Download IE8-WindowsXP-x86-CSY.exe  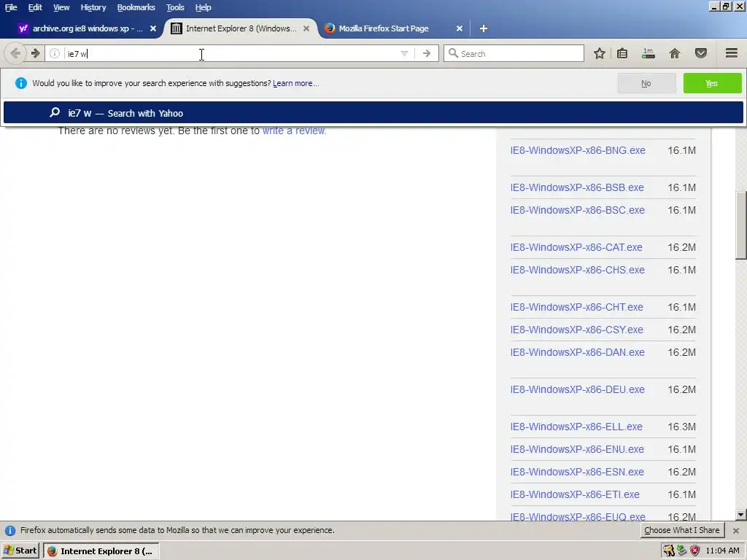tap(576, 330)
